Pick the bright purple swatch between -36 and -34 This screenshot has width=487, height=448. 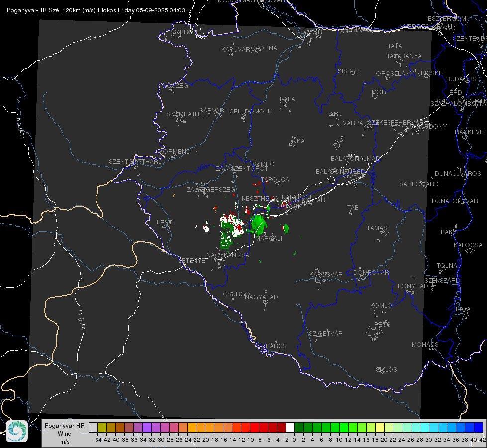point(147,427)
